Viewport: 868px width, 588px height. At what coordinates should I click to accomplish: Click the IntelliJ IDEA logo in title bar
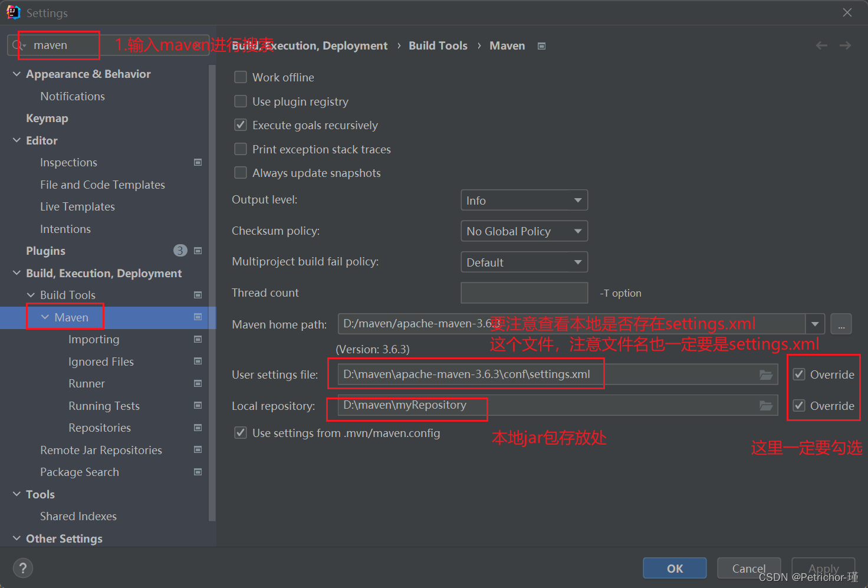[x=13, y=12]
